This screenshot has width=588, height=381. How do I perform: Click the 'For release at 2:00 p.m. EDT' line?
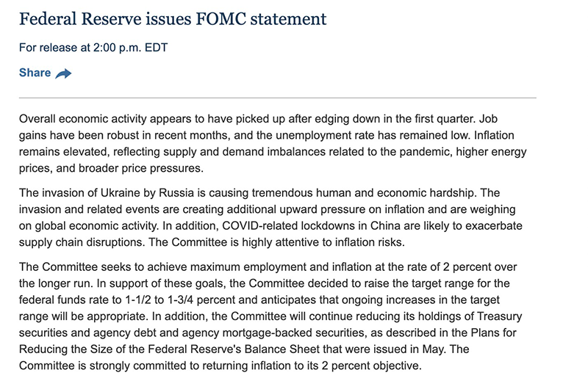[93, 48]
